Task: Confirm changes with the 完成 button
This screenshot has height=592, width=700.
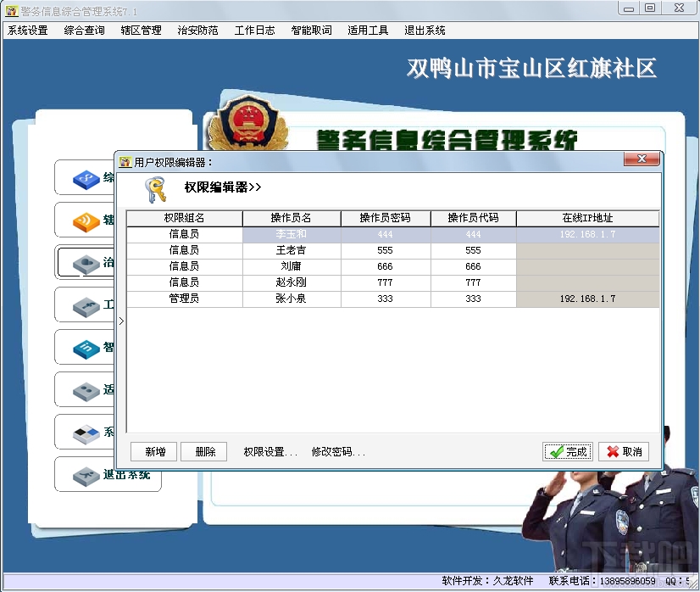Action: point(567,451)
